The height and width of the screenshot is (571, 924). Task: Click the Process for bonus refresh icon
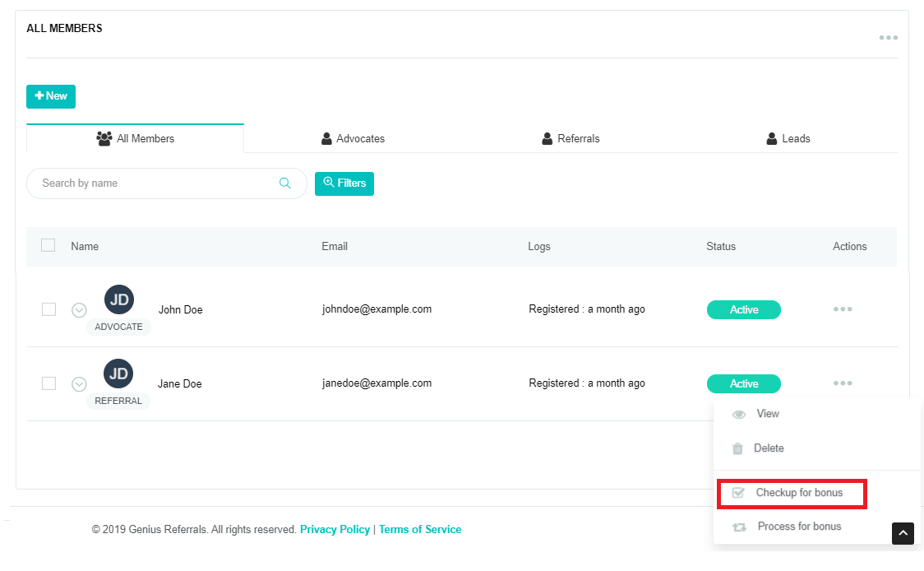pyautogui.click(x=737, y=526)
